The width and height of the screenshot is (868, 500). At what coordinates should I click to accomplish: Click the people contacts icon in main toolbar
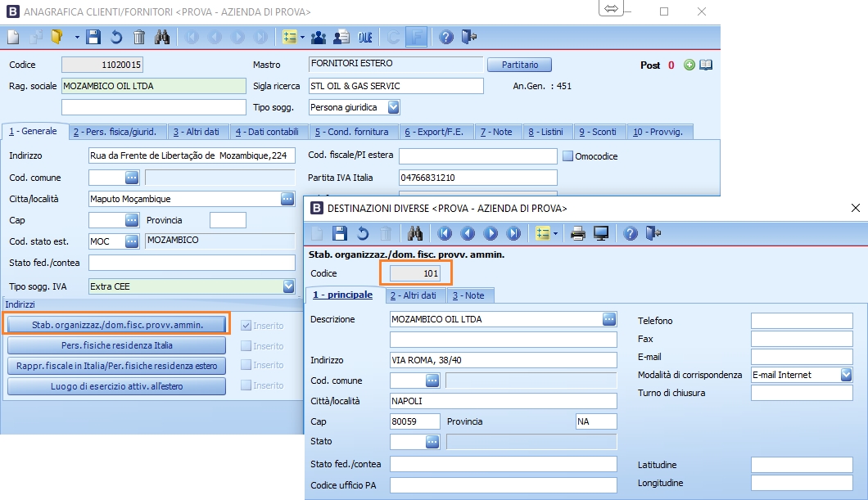tap(319, 37)
